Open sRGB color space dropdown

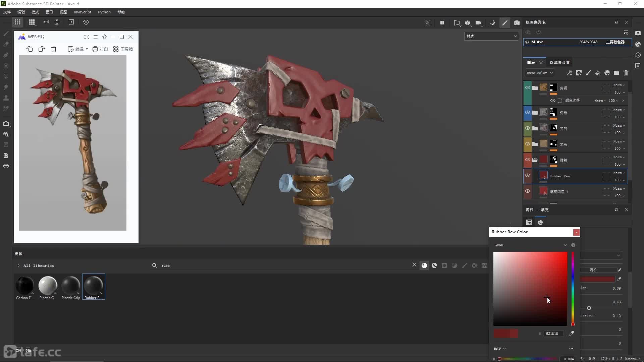click(531, 245)
